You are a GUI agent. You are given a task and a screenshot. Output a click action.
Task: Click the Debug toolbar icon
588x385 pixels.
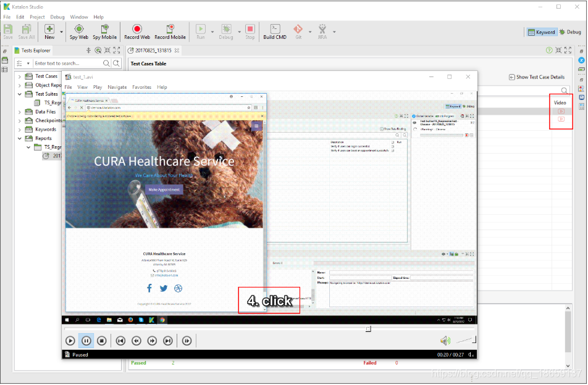[x=226, y=31]
